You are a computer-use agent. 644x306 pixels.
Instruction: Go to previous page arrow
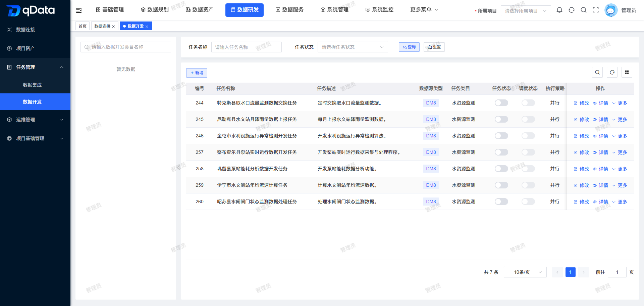(x=557, y=272)
